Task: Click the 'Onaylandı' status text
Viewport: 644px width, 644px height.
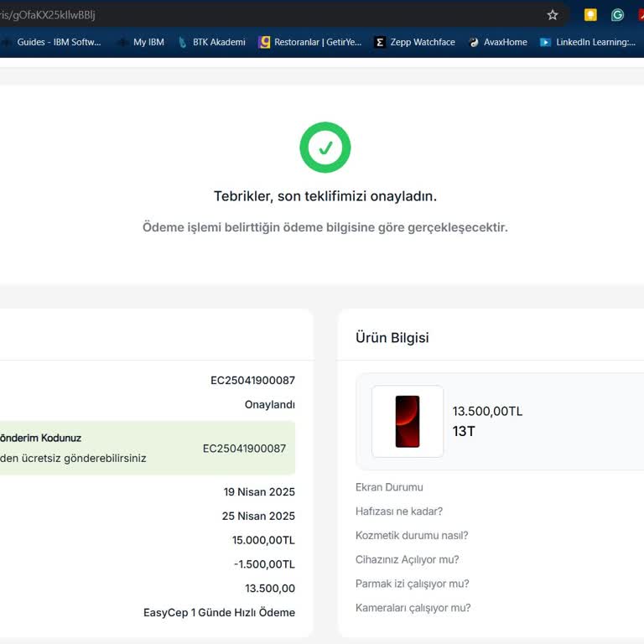Action: coord(270,404)
